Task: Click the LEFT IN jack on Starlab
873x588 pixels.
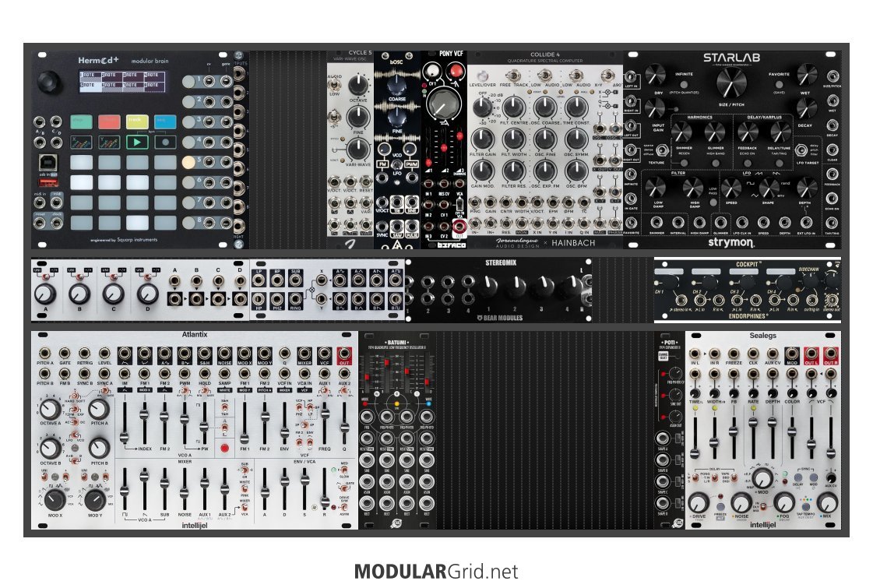Action: (x=631, y=77)
